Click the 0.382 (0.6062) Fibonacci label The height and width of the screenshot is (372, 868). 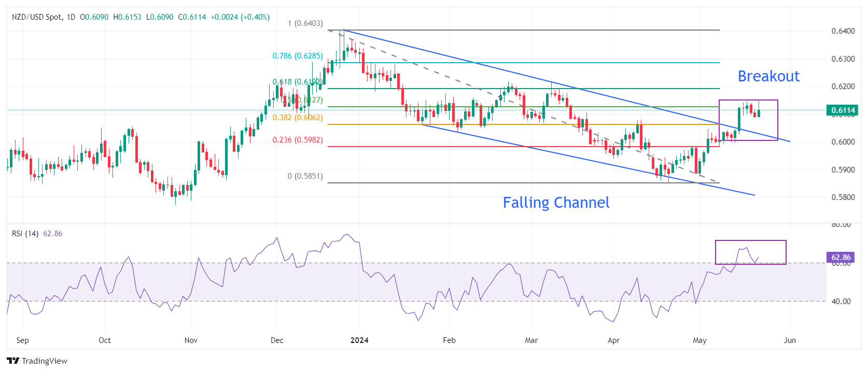(298, 118)
